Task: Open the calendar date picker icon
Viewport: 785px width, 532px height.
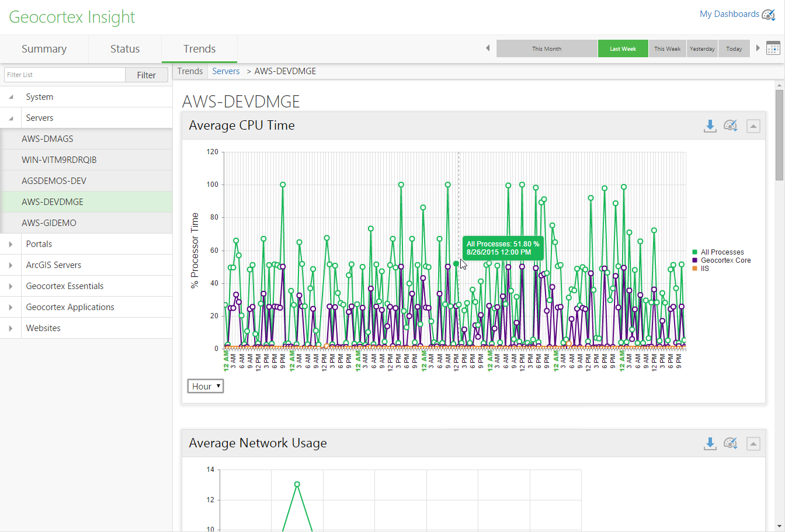Action: 773,48
